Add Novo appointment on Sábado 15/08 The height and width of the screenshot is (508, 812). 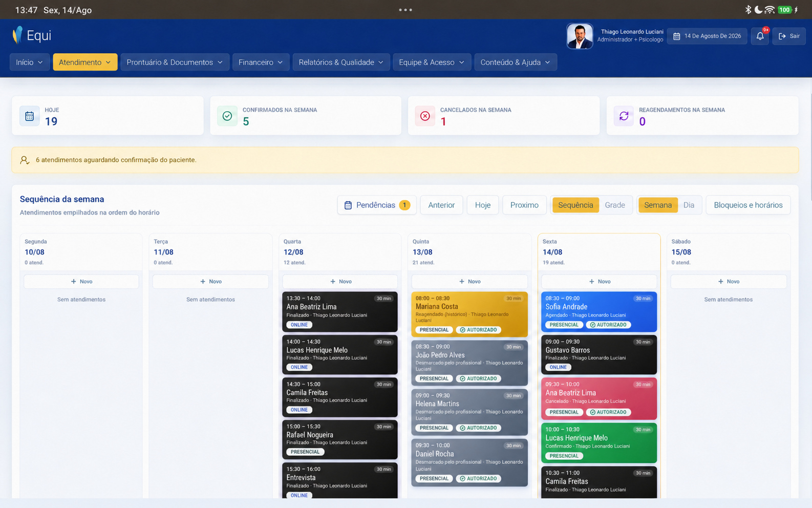pyautogui.click(x=728, y=282)
